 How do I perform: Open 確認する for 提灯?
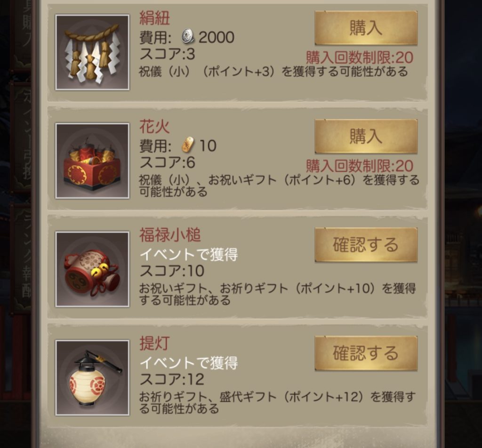coord(366,353)
